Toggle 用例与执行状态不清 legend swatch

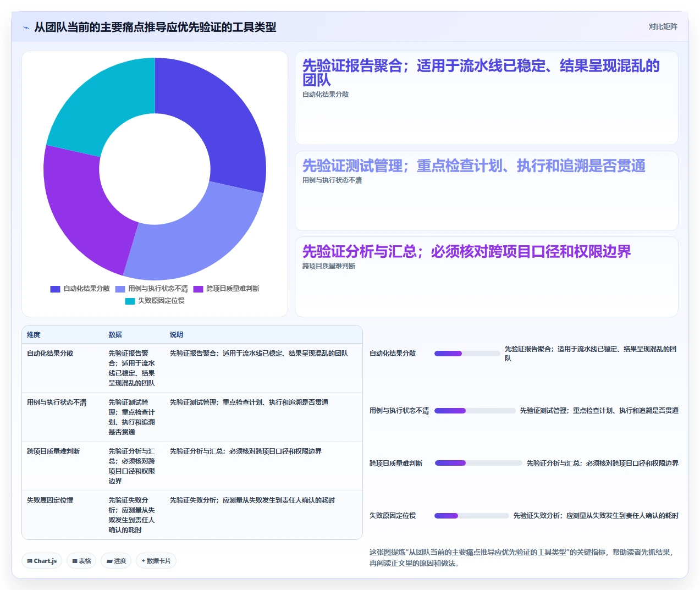pyautogui.click(x=120, y=289)
